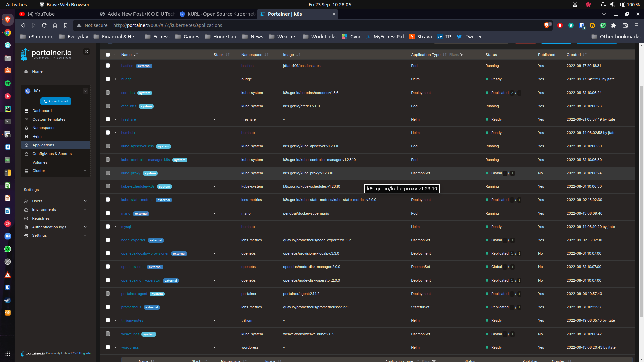Open the Home Lab bookmarks folder
This screenshot has height=362, width=644.
[221, 37]
